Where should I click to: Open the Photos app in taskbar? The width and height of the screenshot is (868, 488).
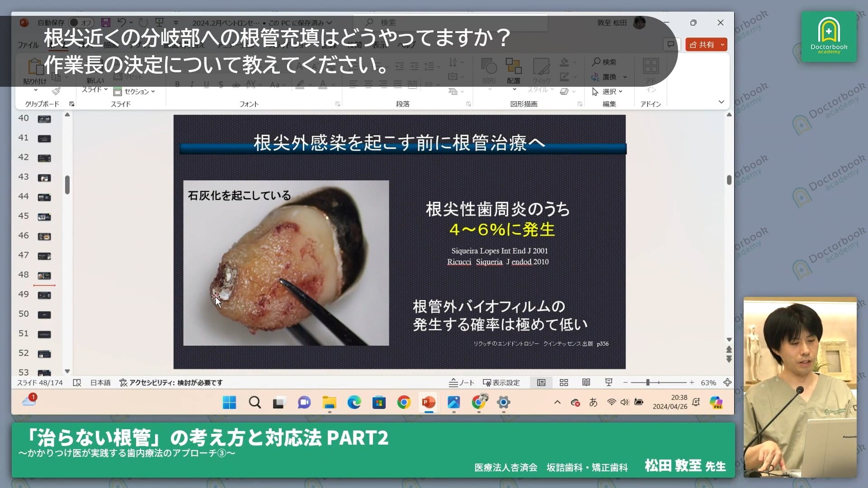point(453,402)
